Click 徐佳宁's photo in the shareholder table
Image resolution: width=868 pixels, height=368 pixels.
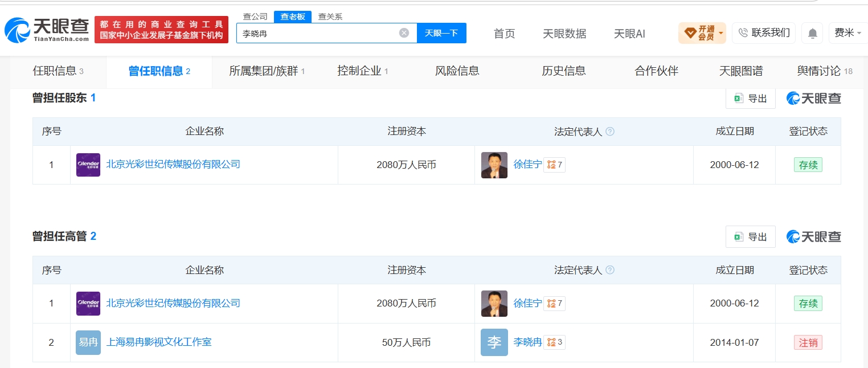pos(494,165)
